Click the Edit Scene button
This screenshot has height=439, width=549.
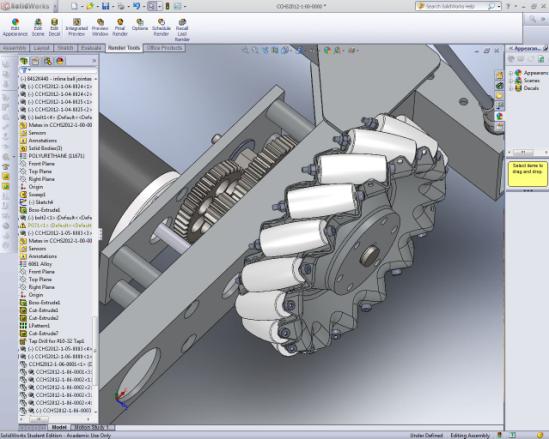pyautogui.click(x=38, y=28)
